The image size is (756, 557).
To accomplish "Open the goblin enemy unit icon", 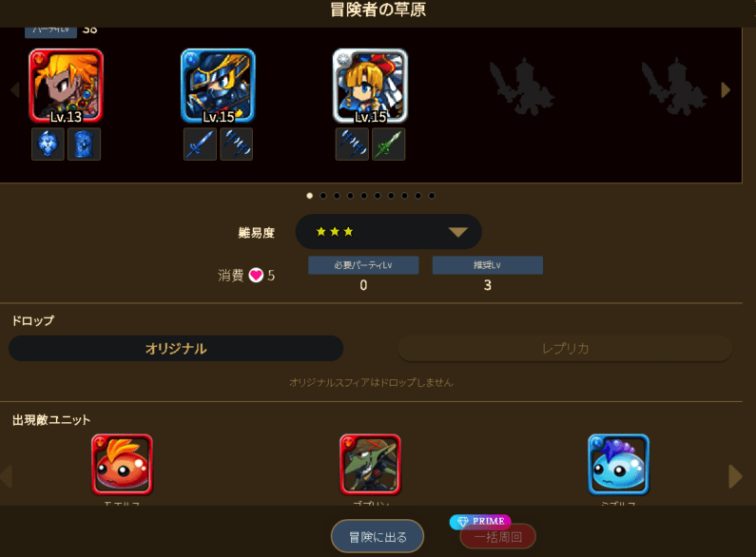I will 370,465.
